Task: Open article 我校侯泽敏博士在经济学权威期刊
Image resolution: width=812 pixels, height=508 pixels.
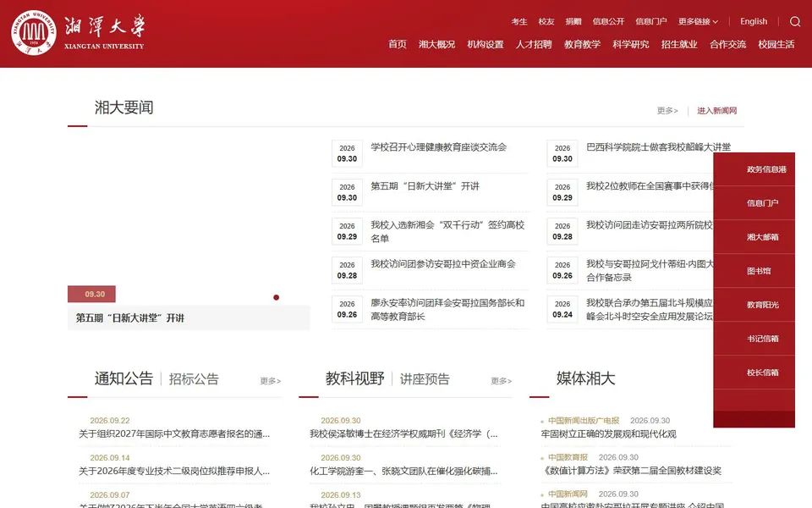Action: tap(404, 433)
